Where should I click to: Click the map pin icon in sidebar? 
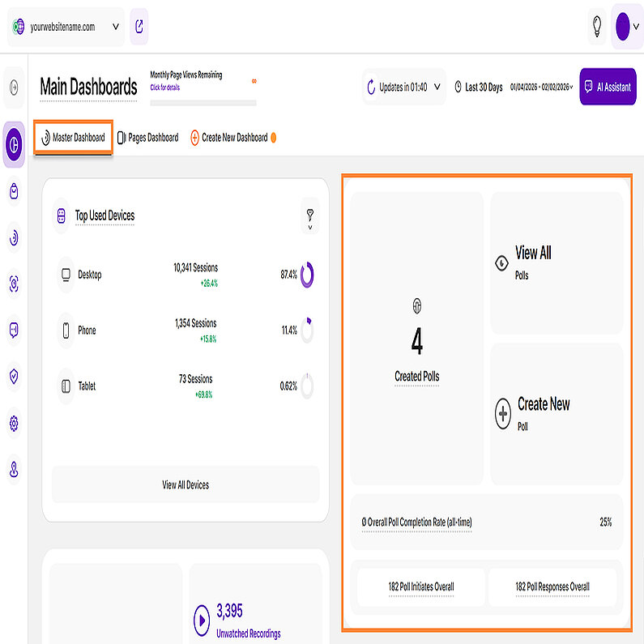click(14, 470)
